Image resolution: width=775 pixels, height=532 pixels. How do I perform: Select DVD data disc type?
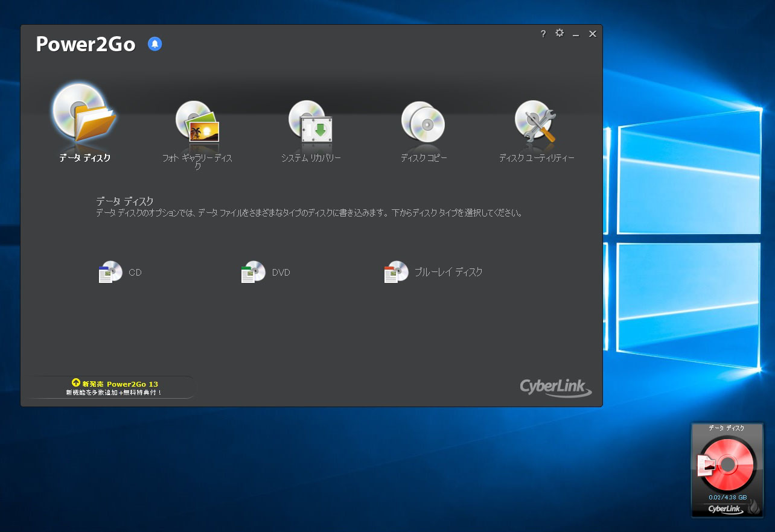tap(266, 273)
